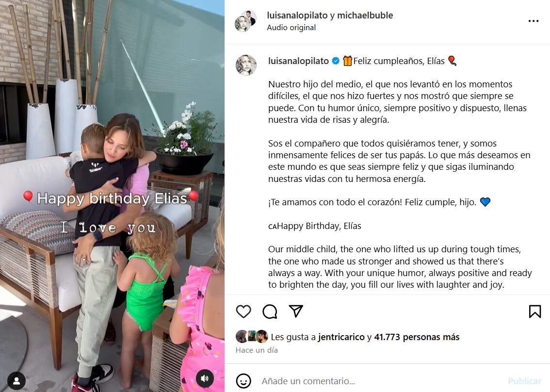The width and height of the screenshot is (550, 392).
Task: Open luisanalopilato profile from the header
Action: pos(297,16)
